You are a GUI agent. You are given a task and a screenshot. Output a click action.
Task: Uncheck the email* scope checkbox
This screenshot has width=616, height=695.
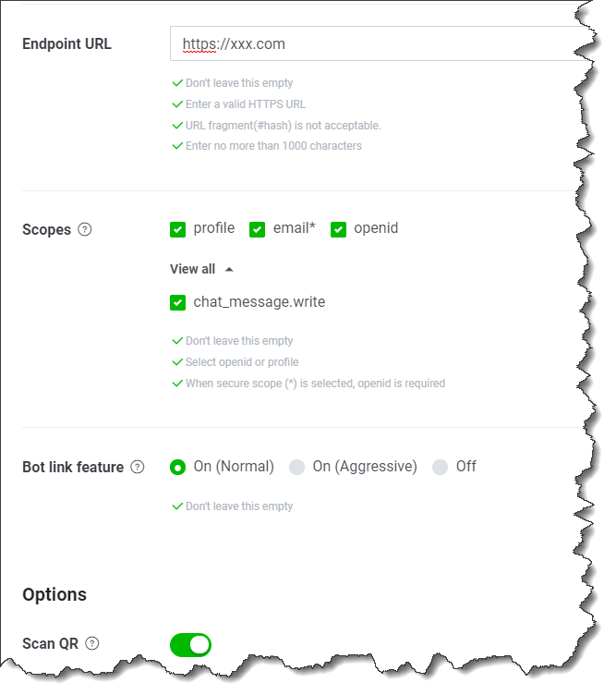point(258,229)
